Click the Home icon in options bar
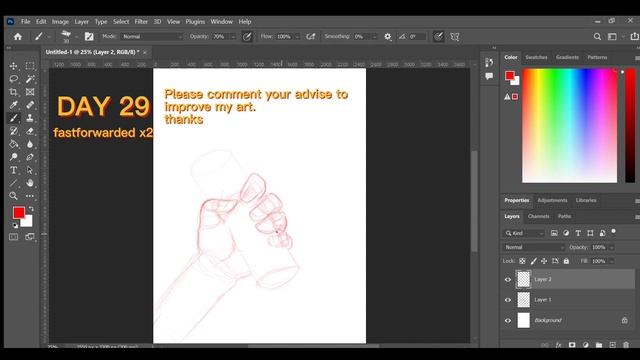 click(18, 37)
